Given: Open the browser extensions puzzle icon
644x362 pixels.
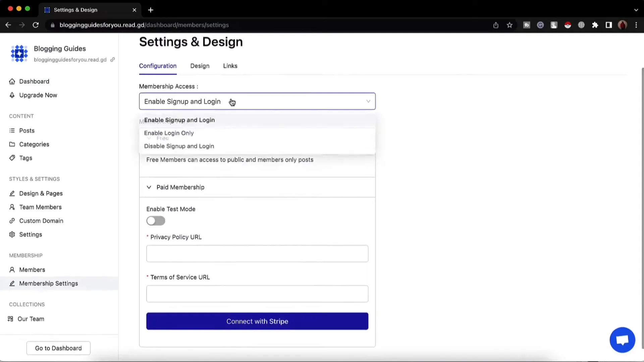Looking at the screenshot, I should pos(595,25).
